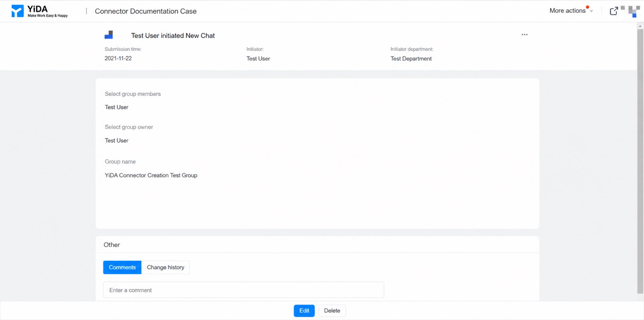Click the Edit button
This screenshot has height=320, width=644.
pos(304,311)
